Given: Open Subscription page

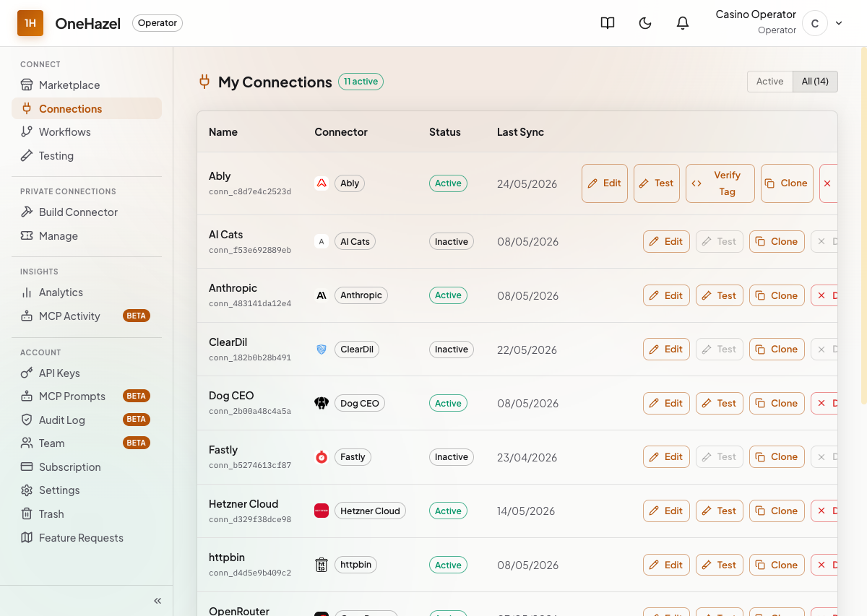Looking at the screenshot, I should point(87,467).
